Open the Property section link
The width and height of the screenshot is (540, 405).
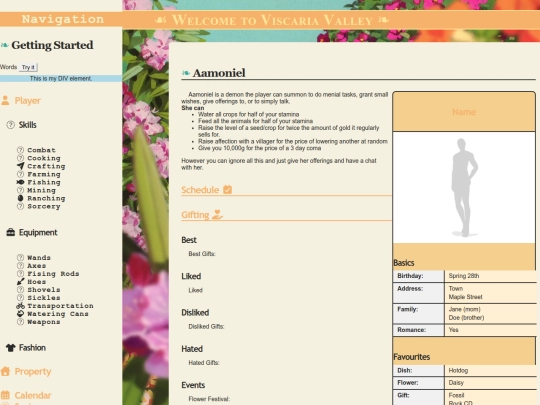[33, 372]
